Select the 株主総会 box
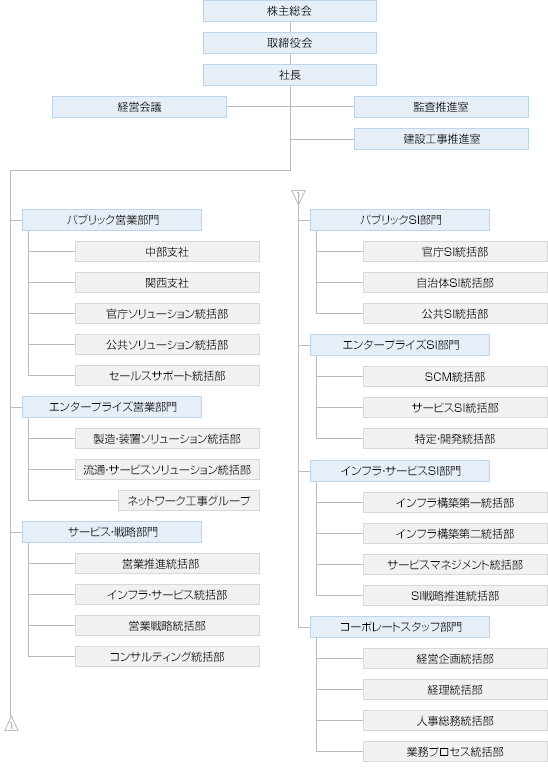 pos(290,11)
